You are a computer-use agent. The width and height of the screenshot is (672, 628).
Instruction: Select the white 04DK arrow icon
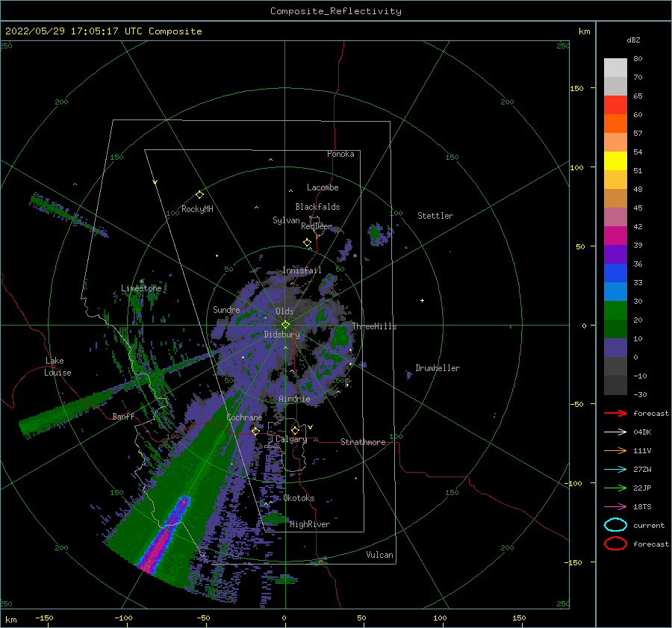tap(615, 432)
